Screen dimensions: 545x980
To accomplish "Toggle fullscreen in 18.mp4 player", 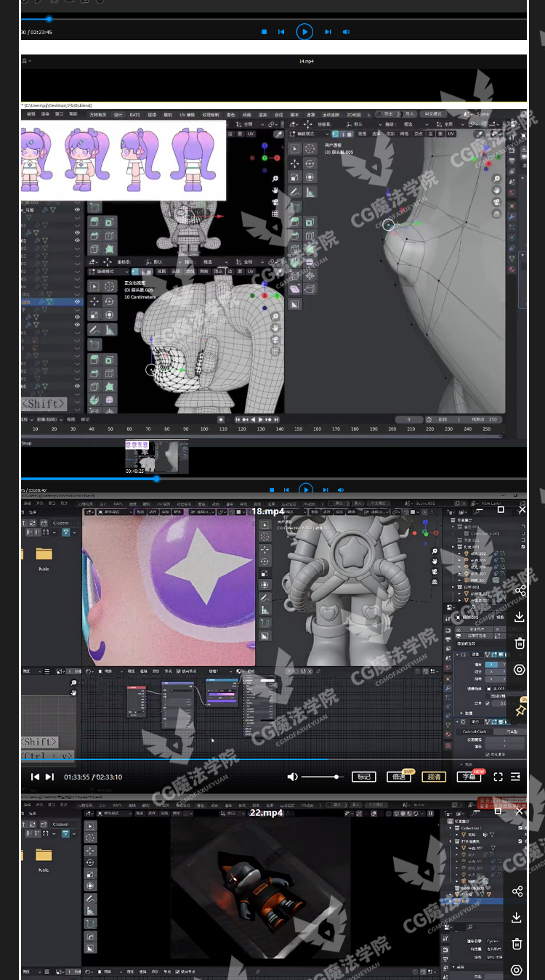I will pos(498,777).
